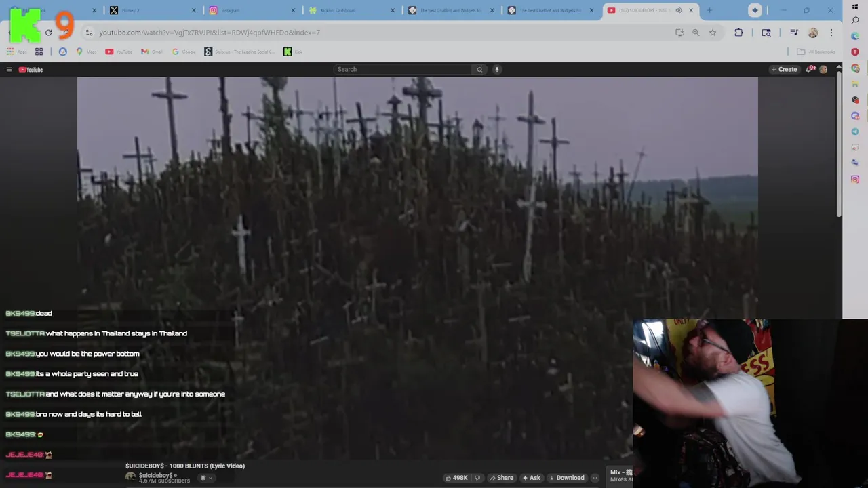Viewport: 868px width, 488px height.
Task: Open Chrome icon in taskbar
Action: click(x=855, y=68)
